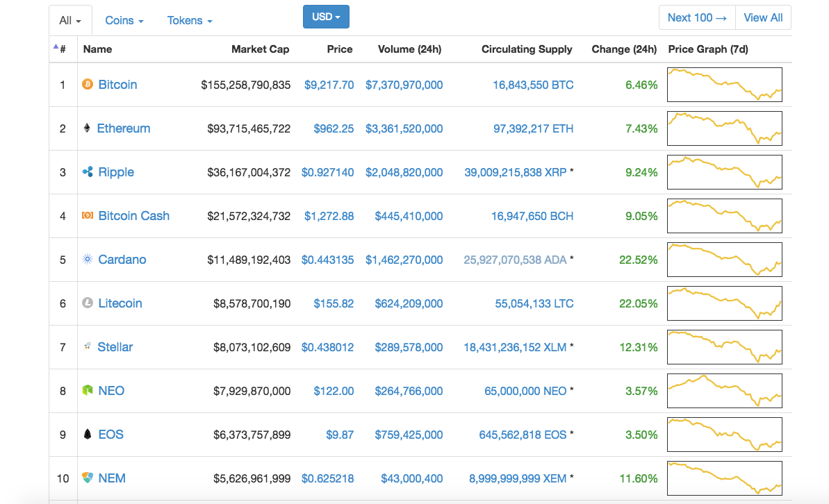Screen dimensions: 829x504
Task: Open the Litecoin link
Action: pyautogui.click(x=120, y=303)
